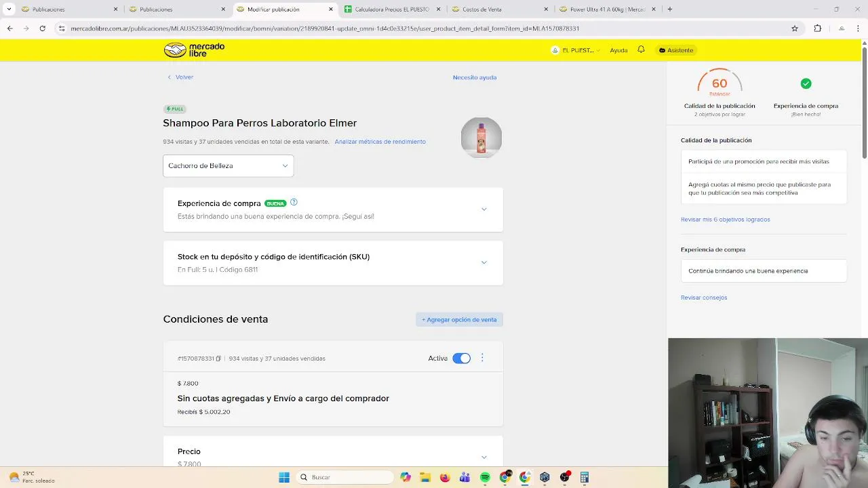Open the Windows Start menu
This screenshot has width=868, height=488.
[x=284, y=477]
